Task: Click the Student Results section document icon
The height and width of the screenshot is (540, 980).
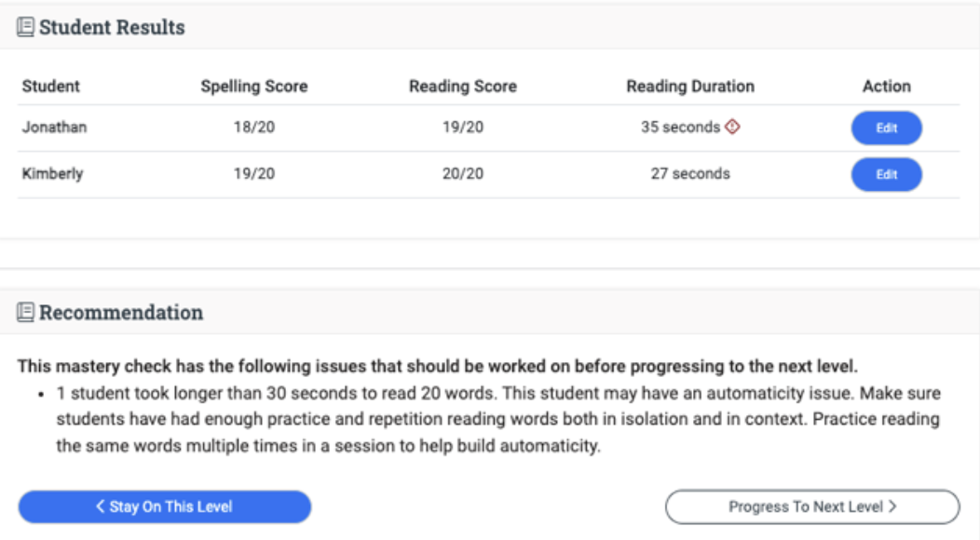Action: 26,27
